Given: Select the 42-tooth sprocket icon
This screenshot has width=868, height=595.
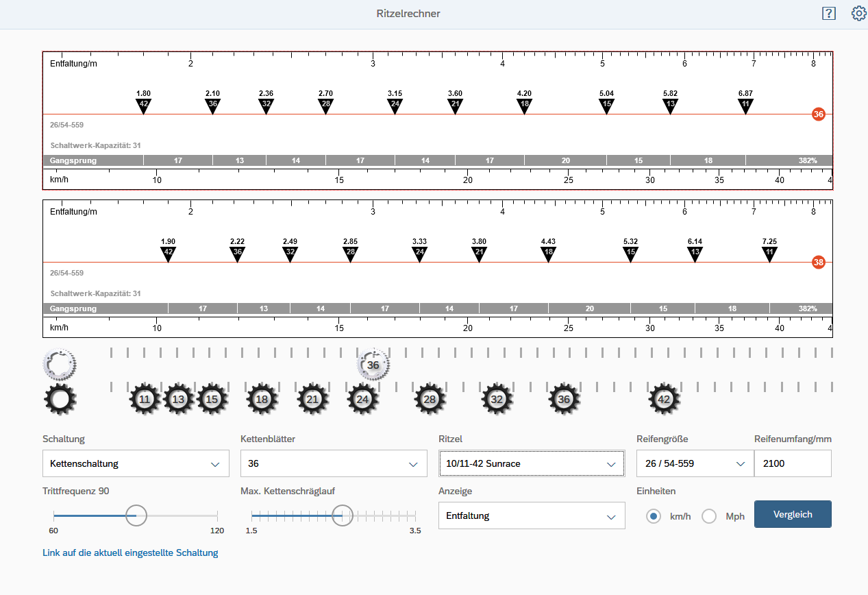Looking at the screenshot, I should tap(664, 399).
